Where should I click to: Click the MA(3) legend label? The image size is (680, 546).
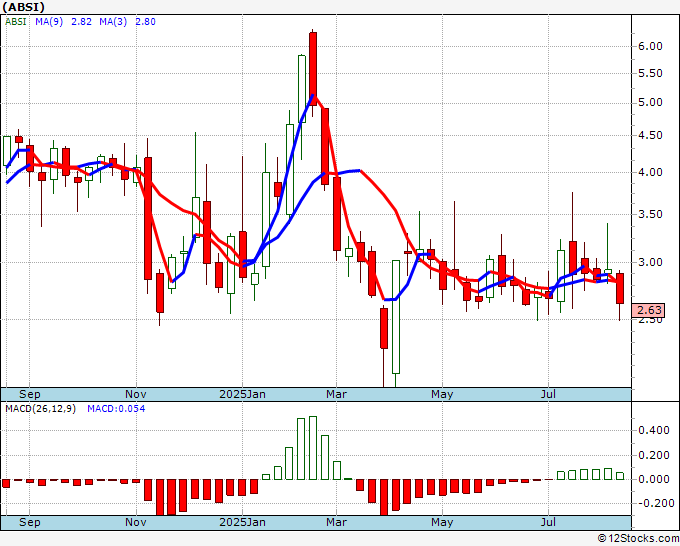tap(113, 22)
